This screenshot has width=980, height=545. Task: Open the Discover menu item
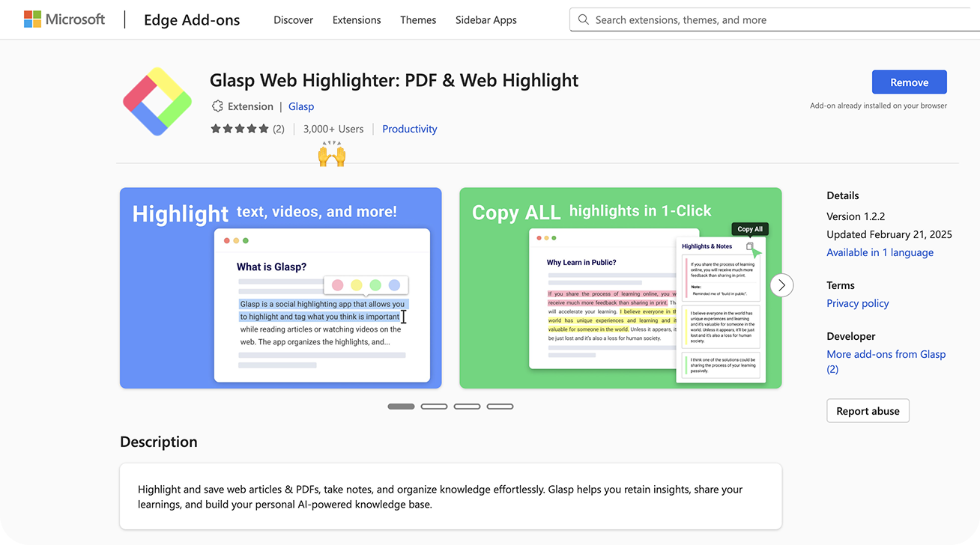pos(294,20)
